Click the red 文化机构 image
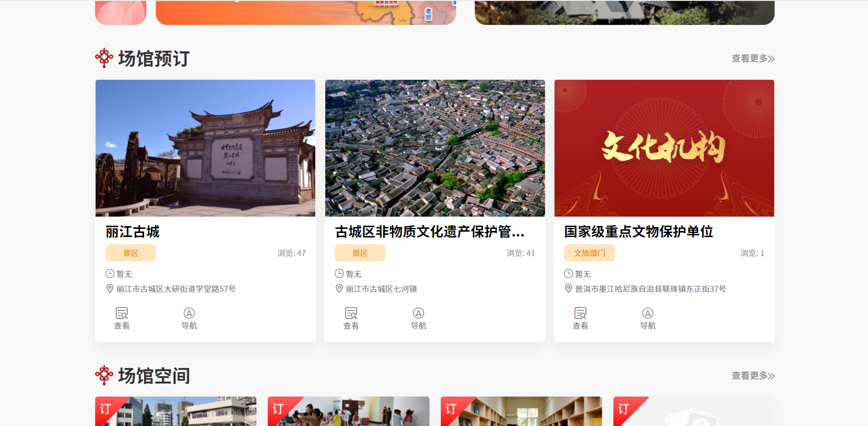 (x=664, y=148)
